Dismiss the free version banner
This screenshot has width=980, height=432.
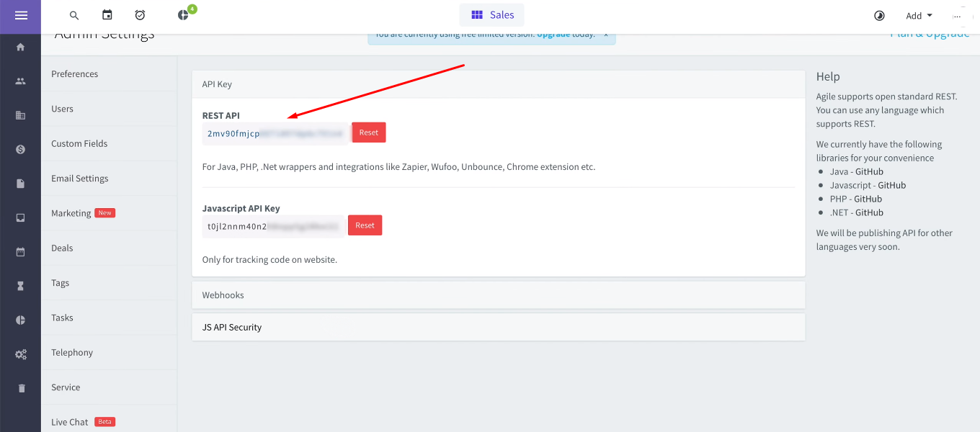pyautogui.click(x=606, y=35)
